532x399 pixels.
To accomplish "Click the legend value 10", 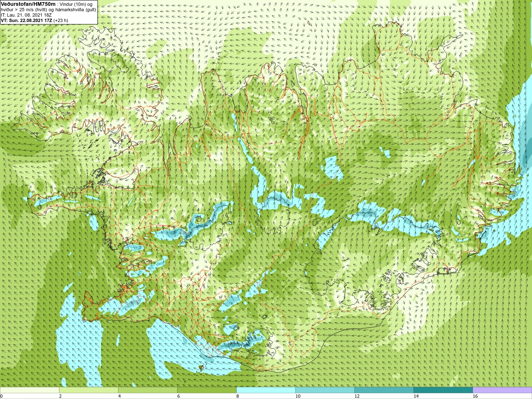I will click(x=298, y=396).
